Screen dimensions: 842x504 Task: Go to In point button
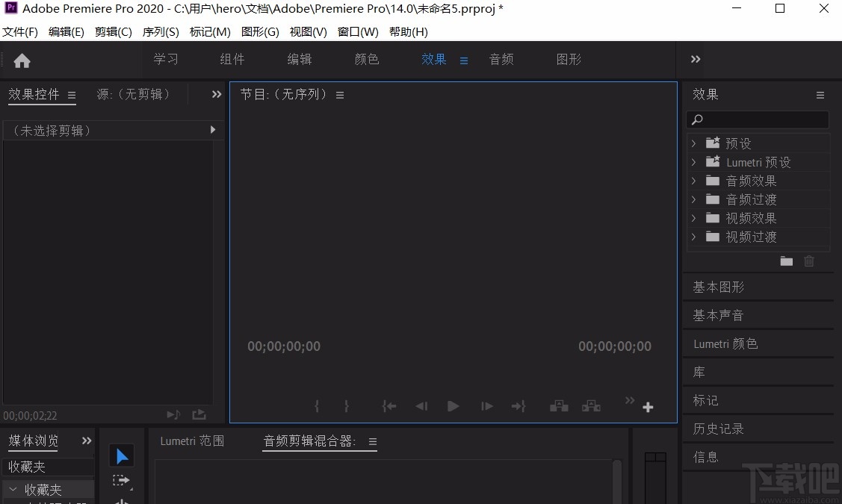[389, 406]
